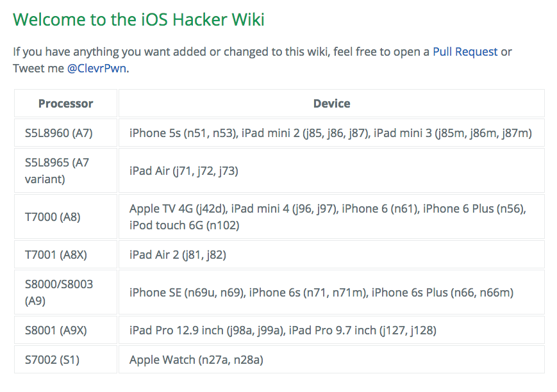Screen dimensions: 557x392
Task: Click the iPhone 5s device list cell
Action: click(330, 133)
